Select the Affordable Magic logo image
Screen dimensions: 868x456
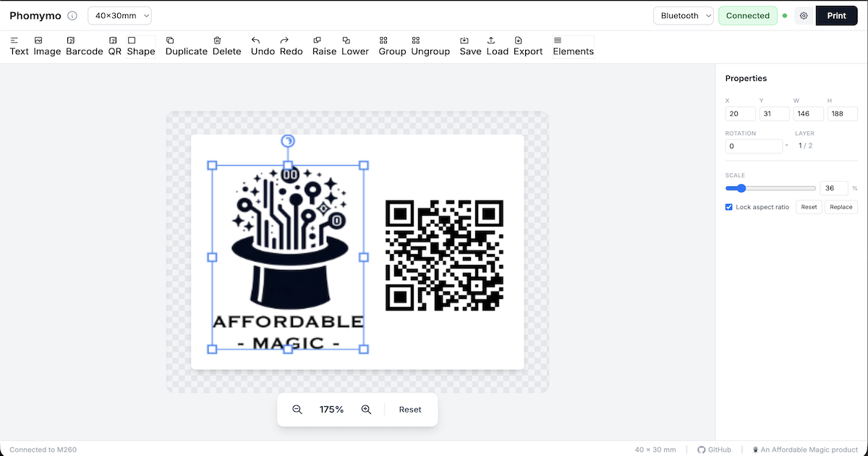point(288,257)
